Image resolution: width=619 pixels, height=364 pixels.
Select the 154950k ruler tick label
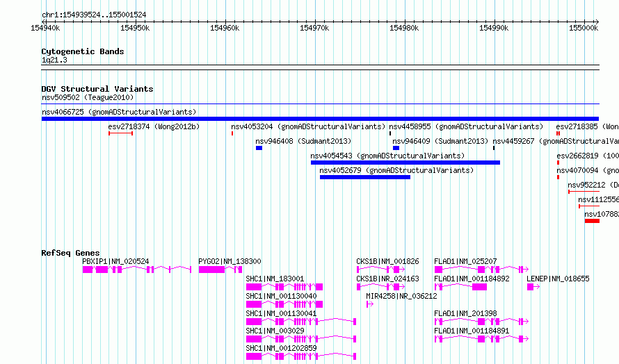[135, 28]
